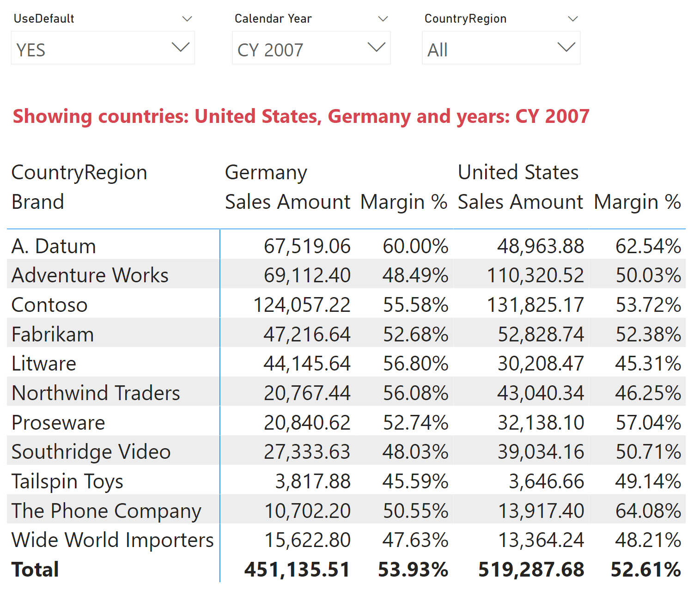Click the 13,917.40 Phone Company US value
The height and width of the screenshot is (596, 700).
(541, 511)
